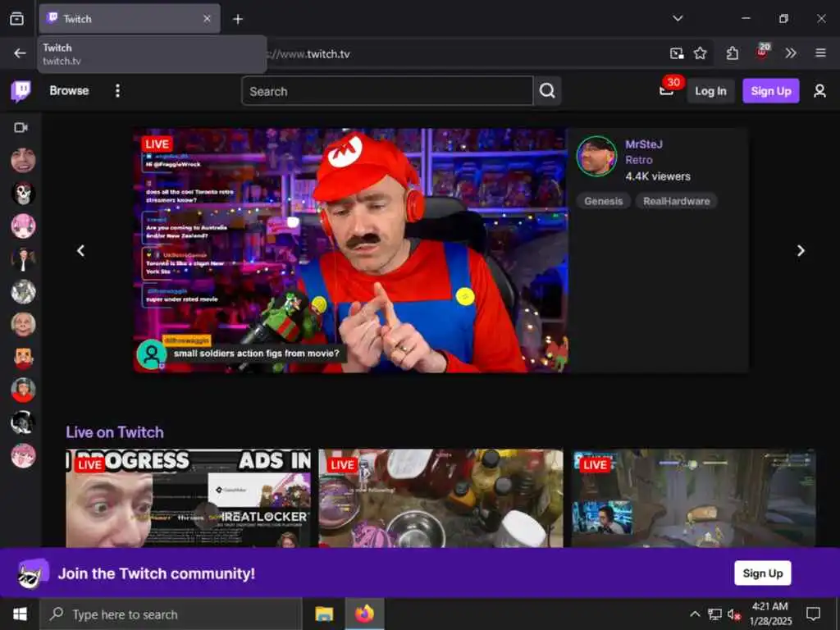The height and width of the screenshot is (630, 840).
Task: Focus the Twitch Search field
Action: click(387, 91)
